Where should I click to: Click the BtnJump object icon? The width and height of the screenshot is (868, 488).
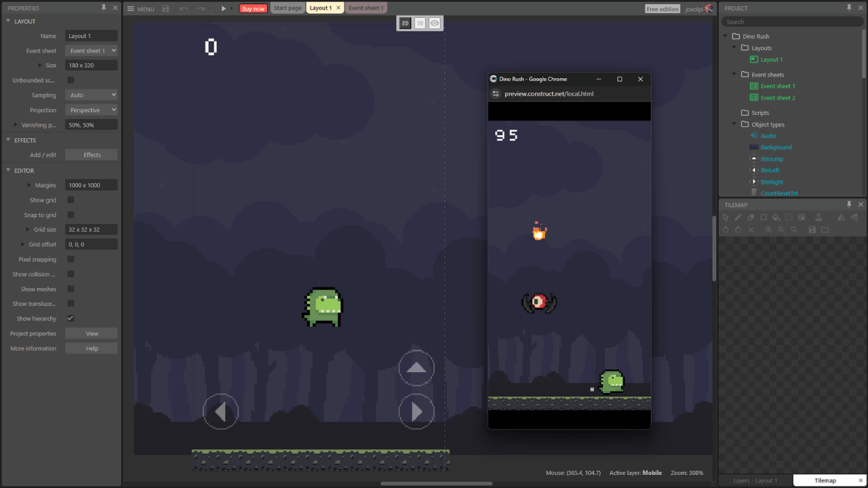coord(753,159)
